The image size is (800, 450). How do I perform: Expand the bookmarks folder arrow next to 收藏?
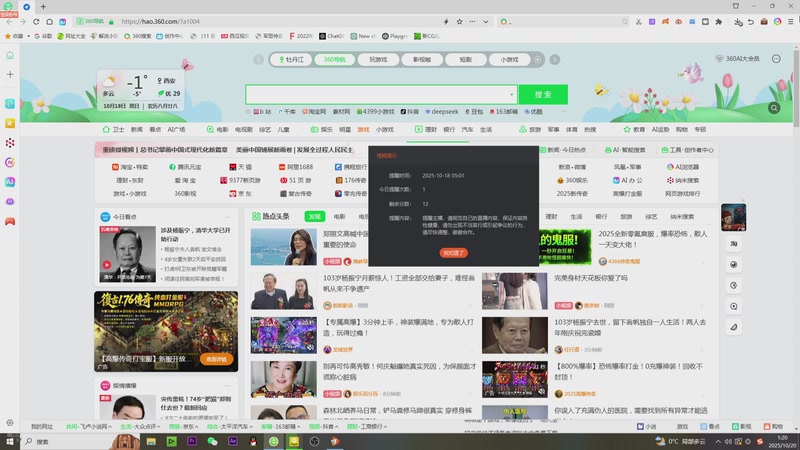(29, 36)
